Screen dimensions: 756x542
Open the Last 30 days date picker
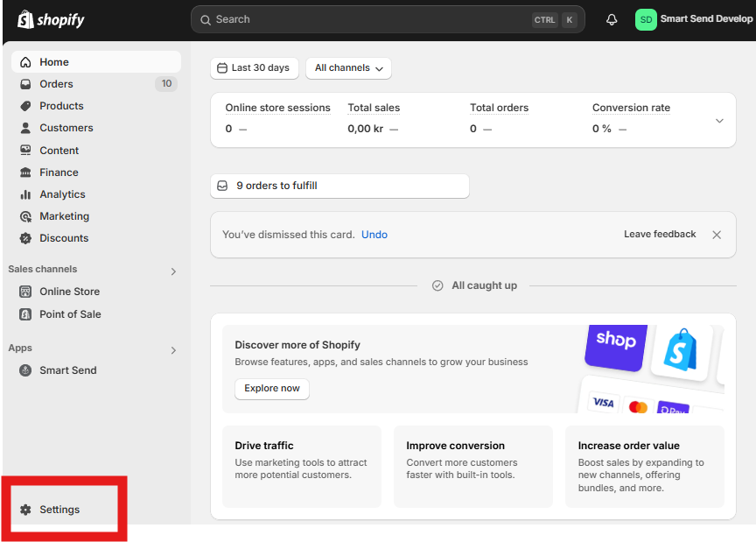[x=254, y=68]
